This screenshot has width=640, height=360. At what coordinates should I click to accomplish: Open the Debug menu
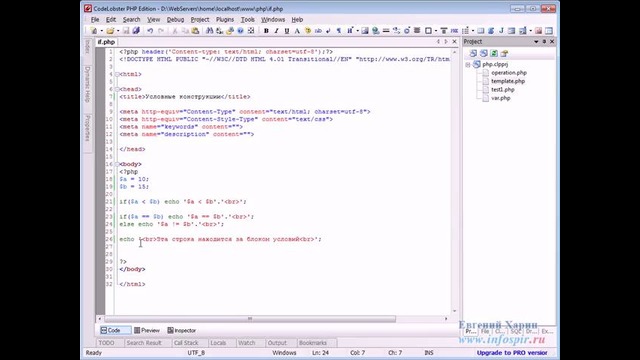(175, 20)
